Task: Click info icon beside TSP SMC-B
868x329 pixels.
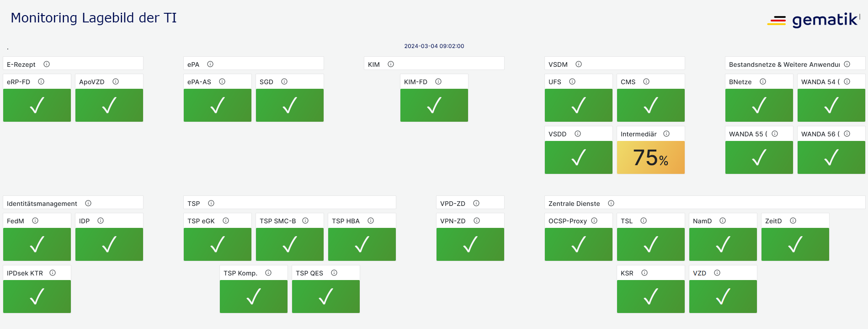Action: click(x=305, y=221)
